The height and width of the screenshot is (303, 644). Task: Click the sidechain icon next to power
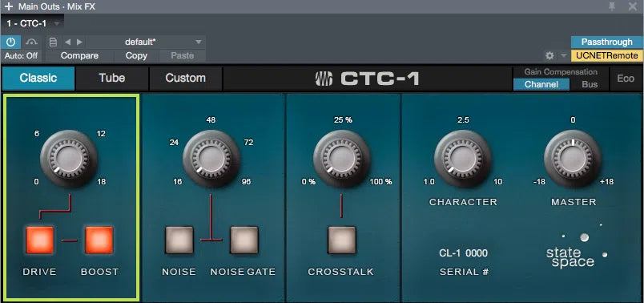(x=31, y=42)
